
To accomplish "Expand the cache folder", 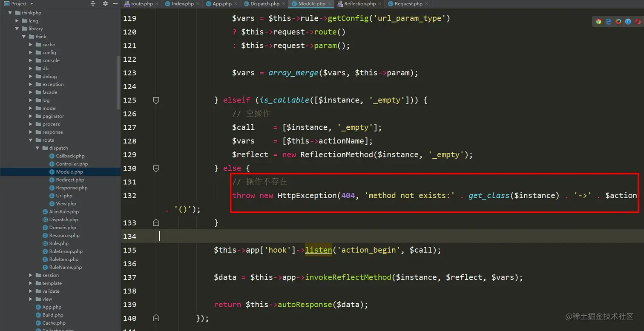I will click(x=31, y=45).
